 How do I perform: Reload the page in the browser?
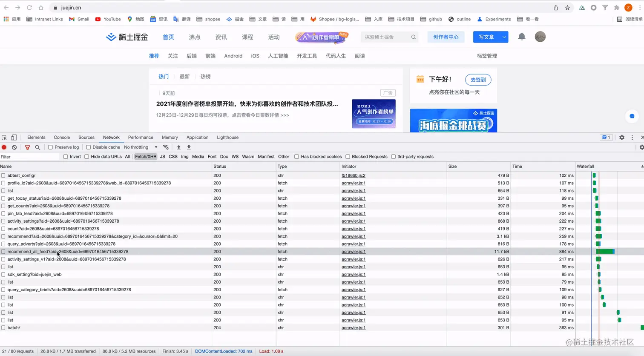pos(29,8)
